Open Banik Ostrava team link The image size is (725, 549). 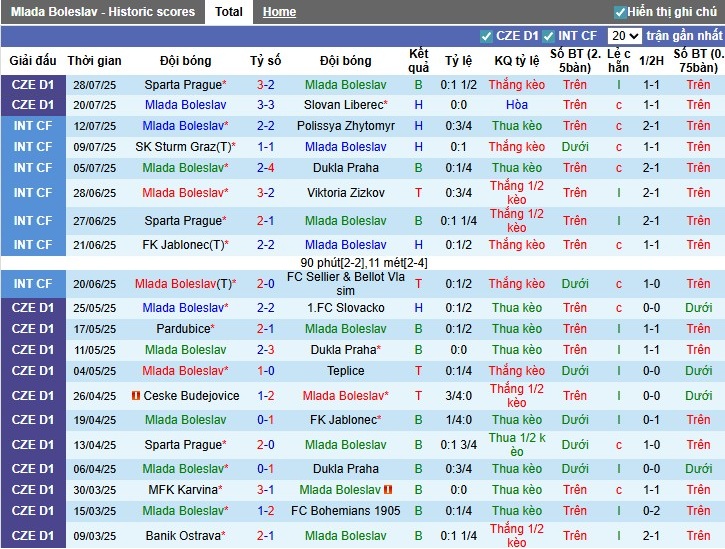(183, 536)
